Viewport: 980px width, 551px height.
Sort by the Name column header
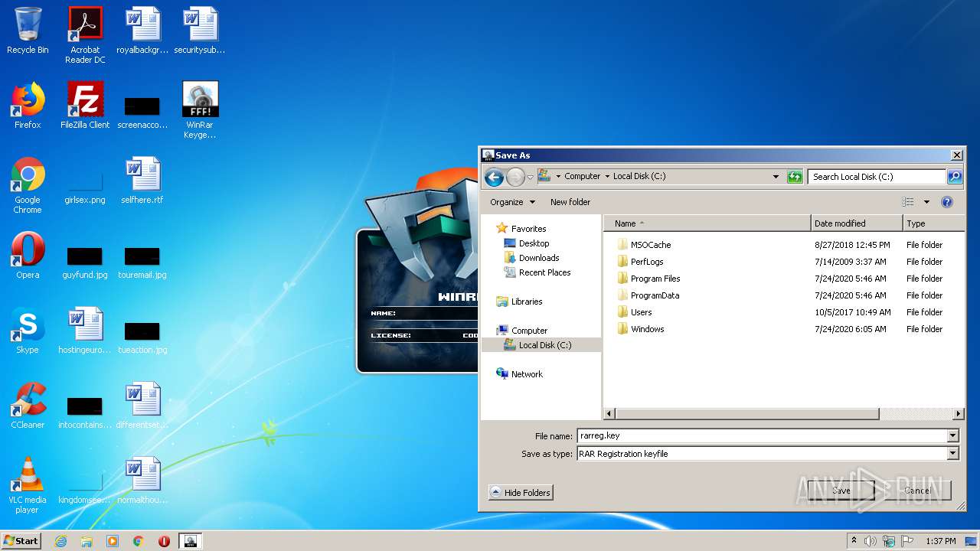[x=707, y=223]
